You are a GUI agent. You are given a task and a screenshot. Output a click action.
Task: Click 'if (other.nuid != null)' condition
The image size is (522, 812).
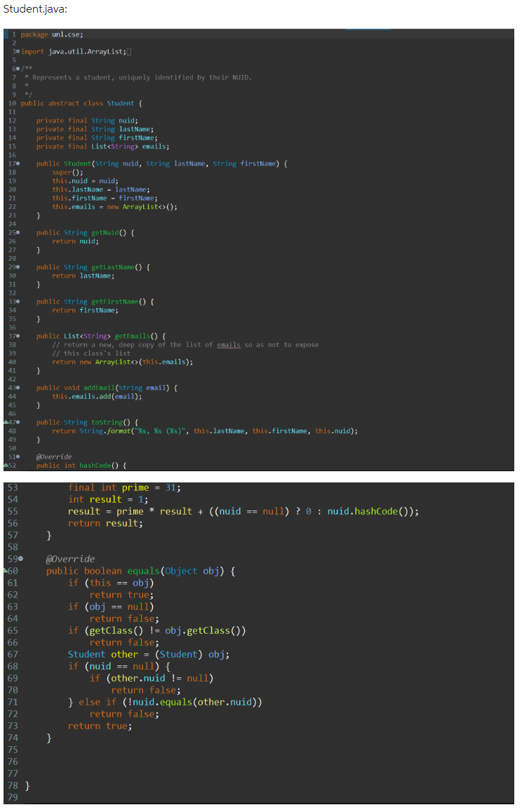[152, 678]
